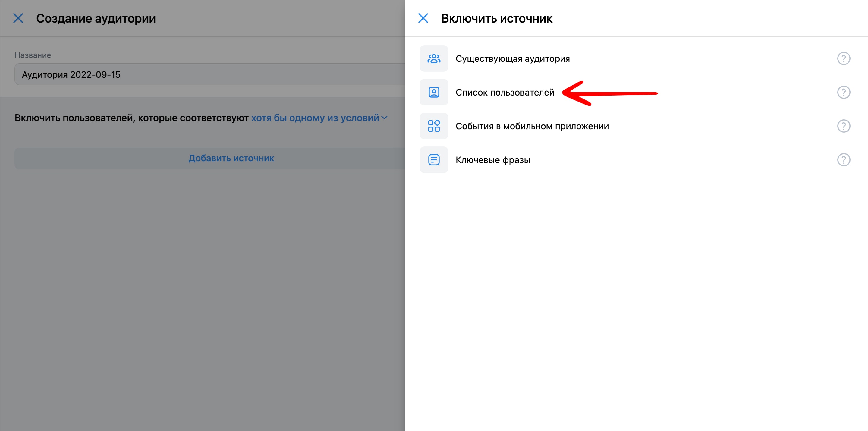Click the События в мобильном приложении icon
This screenshot has height=431, width=868.
tap(434, 126)
